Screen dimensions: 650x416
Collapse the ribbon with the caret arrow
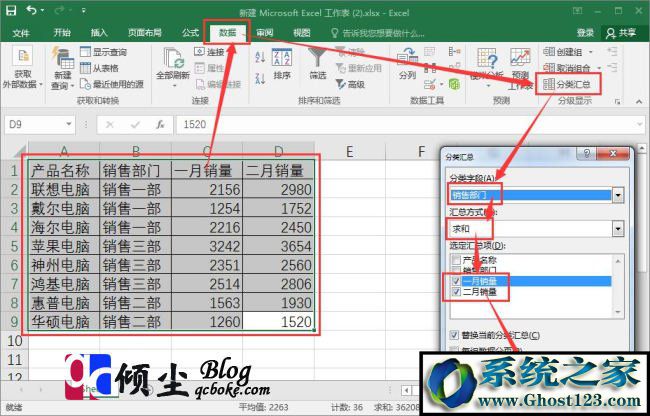click(639, 102)
